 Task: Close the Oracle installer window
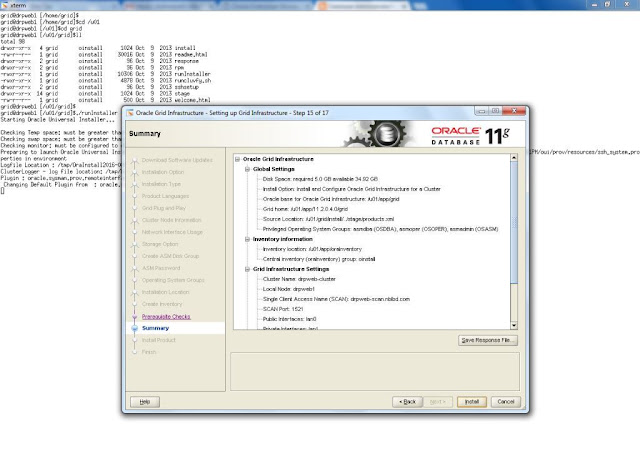(514, 111)
